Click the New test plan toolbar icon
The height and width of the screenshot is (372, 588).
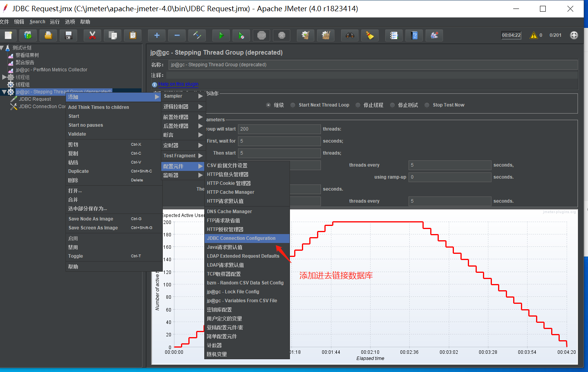point(8,35)
